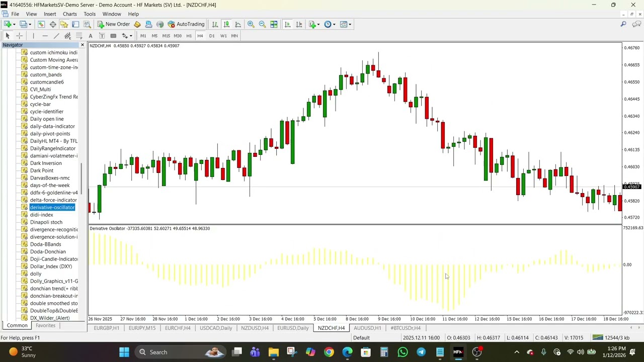Screen dimensions: 644x362
Task: Open the Templates dropdown
Action: click(x=345, y=24)
